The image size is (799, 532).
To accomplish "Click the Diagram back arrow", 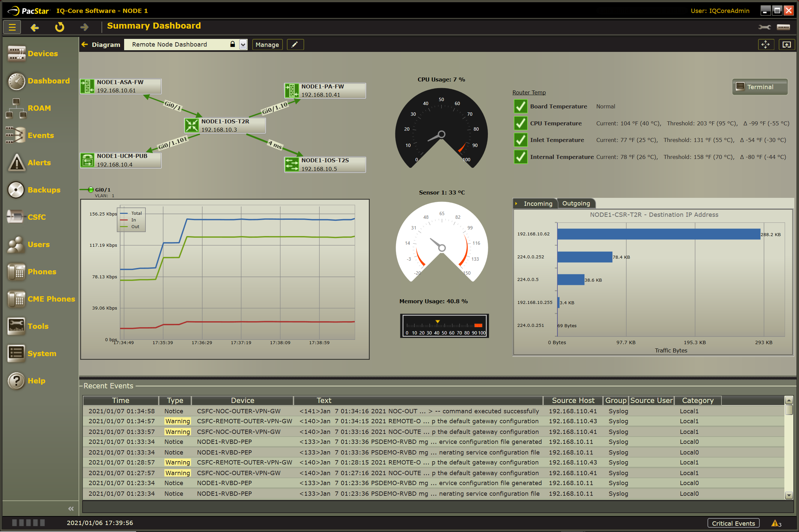I will pos(85,44).
